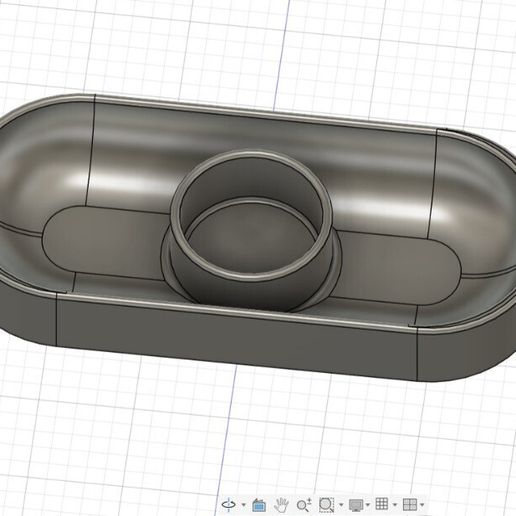Select the Pan hand tool
This screenshot has width=516, height=516.
281,505
